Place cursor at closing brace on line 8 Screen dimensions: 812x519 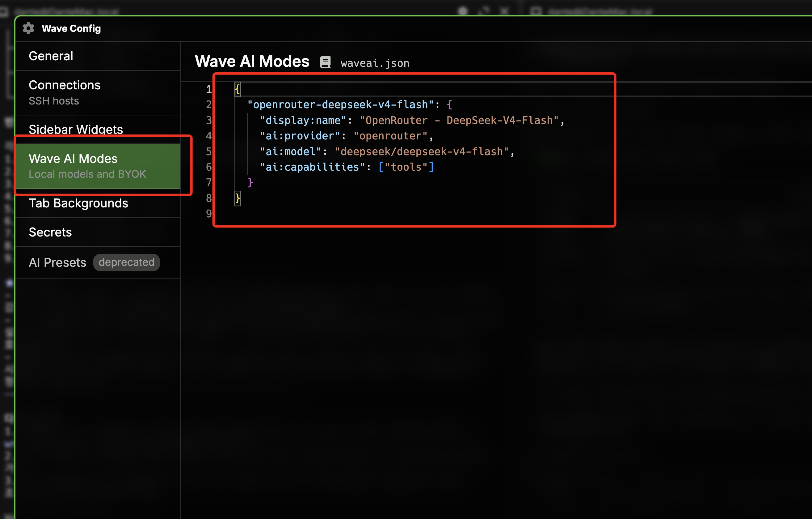(x=238, y=198)
